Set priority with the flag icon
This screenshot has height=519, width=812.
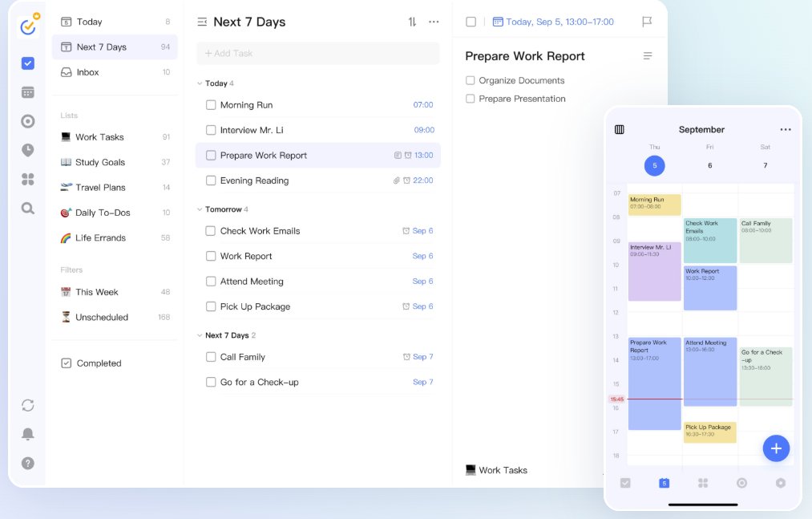tap(647, 22)
